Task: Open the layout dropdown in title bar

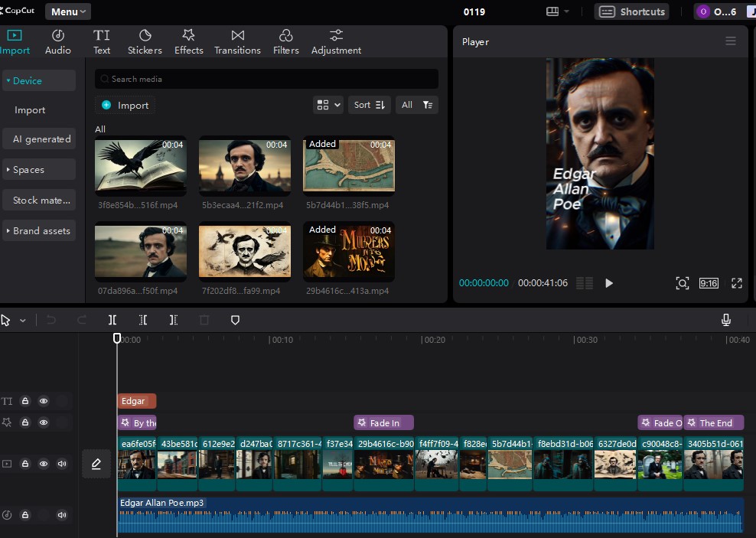Action: (557, 11)
